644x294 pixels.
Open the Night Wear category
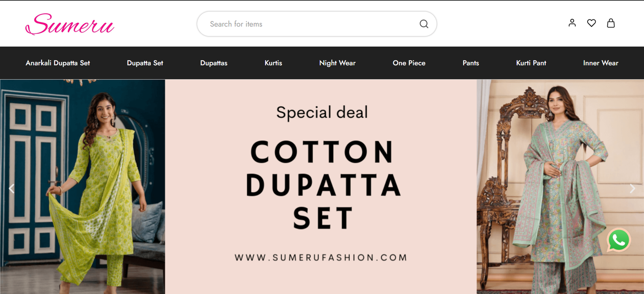(x=337, y=63)
